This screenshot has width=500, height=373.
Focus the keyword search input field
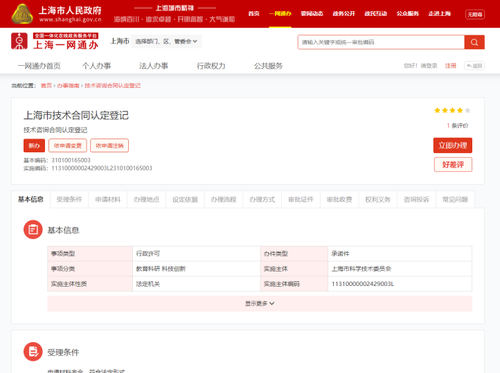(x=381, y=42)
